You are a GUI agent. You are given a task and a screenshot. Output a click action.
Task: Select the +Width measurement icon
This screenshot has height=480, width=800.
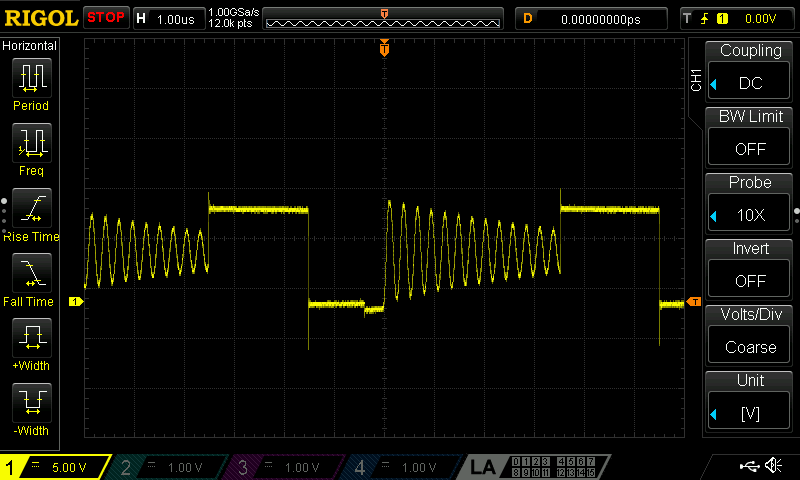31,339
